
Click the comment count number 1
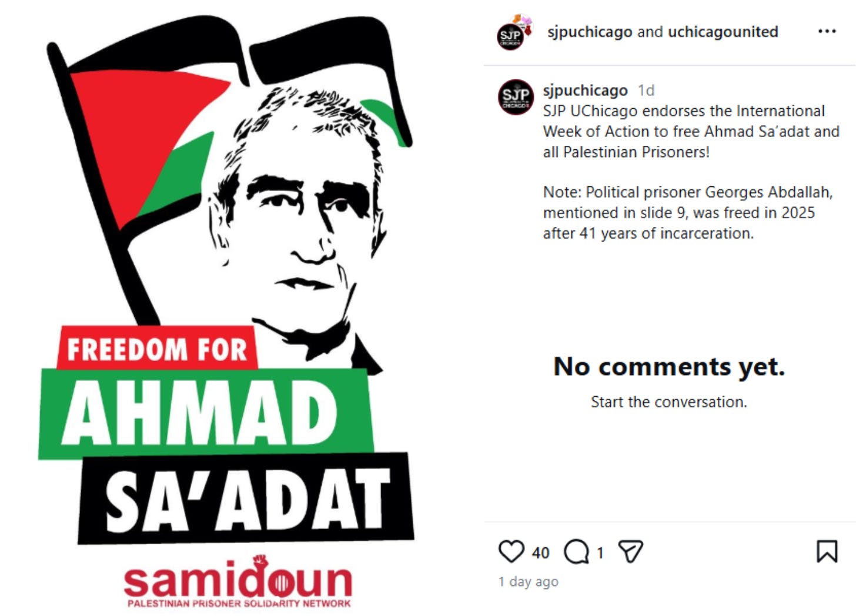600,553
